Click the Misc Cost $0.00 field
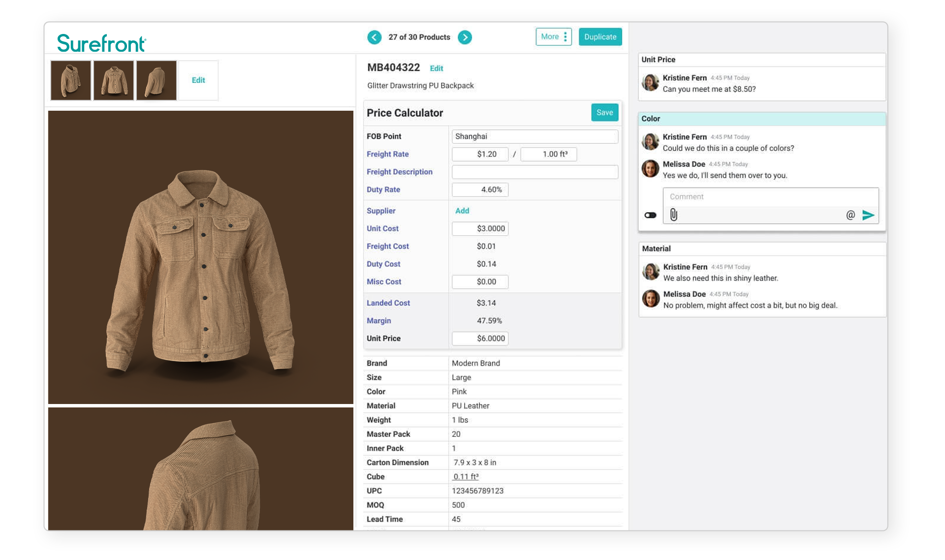This screenshot has height=560, width=945. [x=480, y=281]
